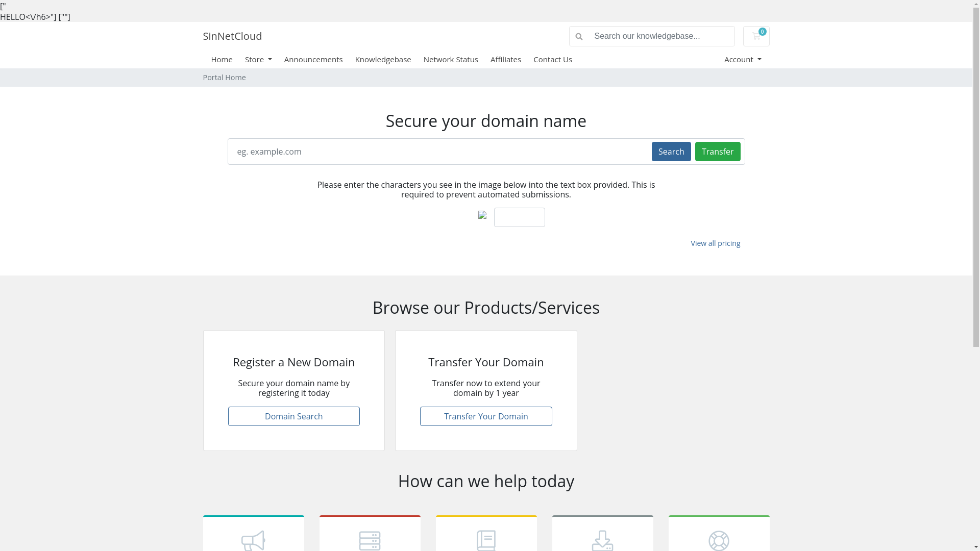Screen dimensions: 980x551
Task: Click the knowledgebase book icon card
Action: [x=486, y=534]
